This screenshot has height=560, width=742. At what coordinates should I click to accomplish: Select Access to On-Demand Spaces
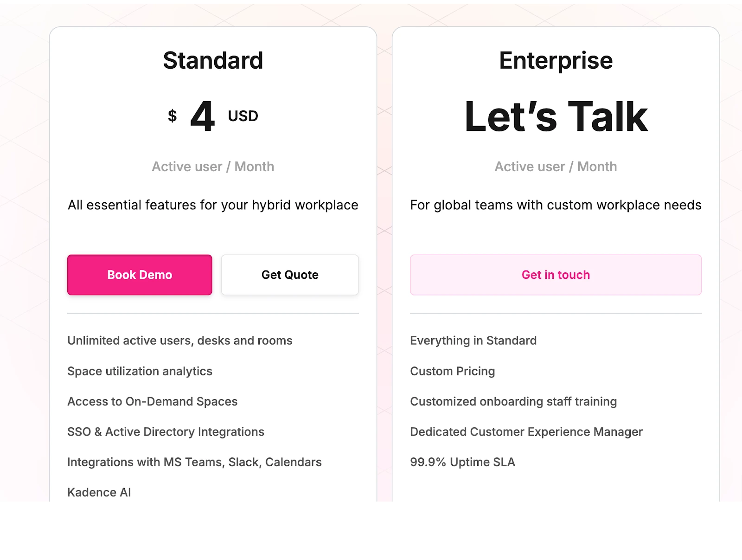pyautogui.click(x=153, y=401)
